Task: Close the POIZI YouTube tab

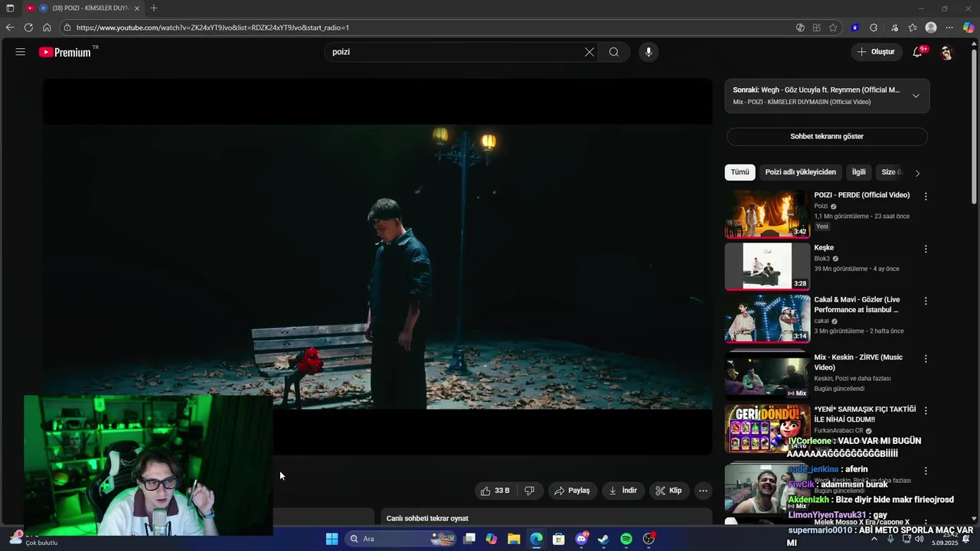Action: click(137, 8)
